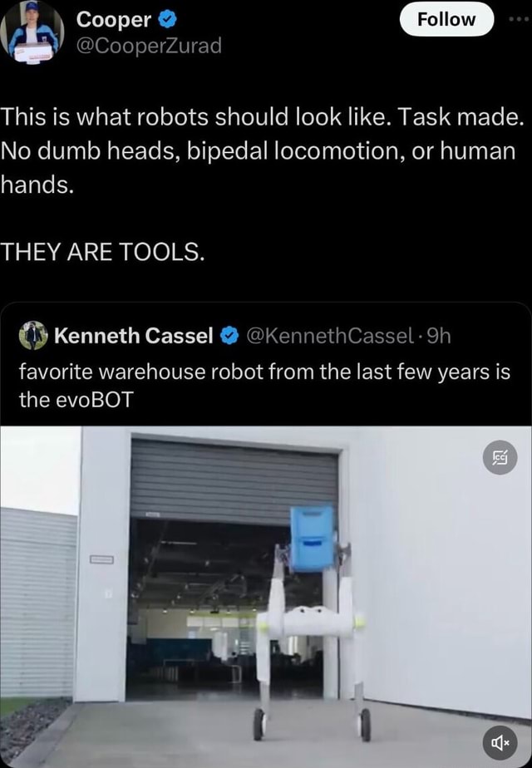
Task: Open Kenneth Cassel's small avatar
Action: click(33, 336)
